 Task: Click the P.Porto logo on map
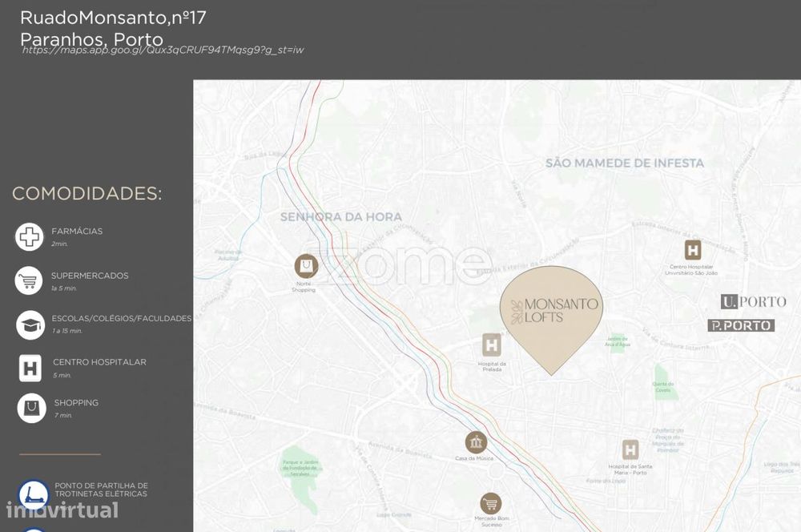[x=741, y=325]
